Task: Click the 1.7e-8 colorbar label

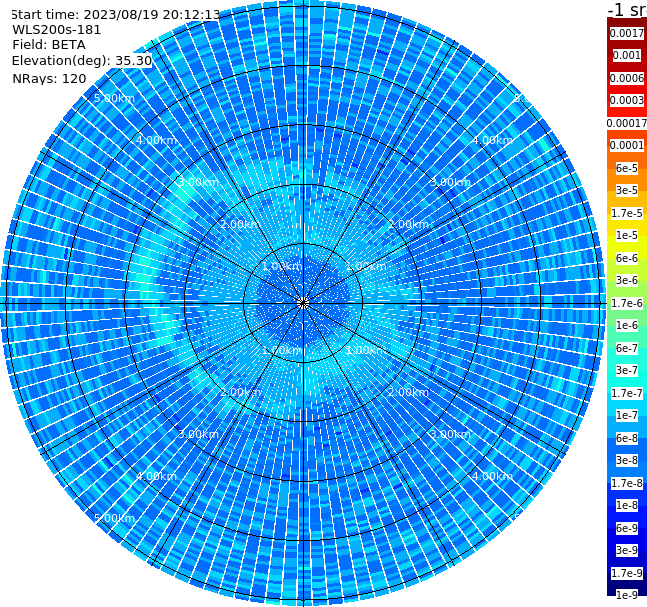Action: 627,483
